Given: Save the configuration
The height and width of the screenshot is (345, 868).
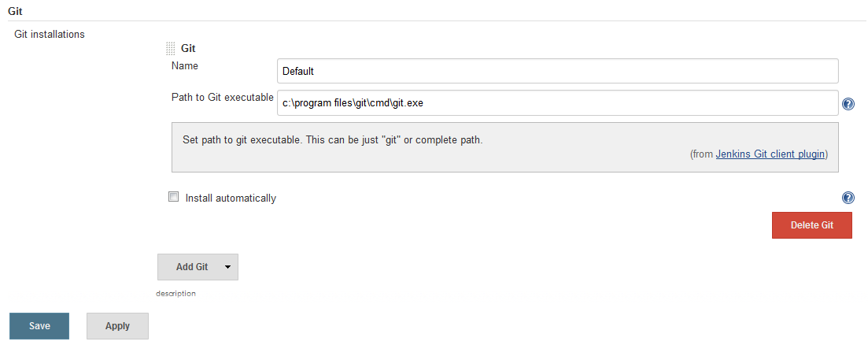Looking at the screenshot, I should pos(39,325).
